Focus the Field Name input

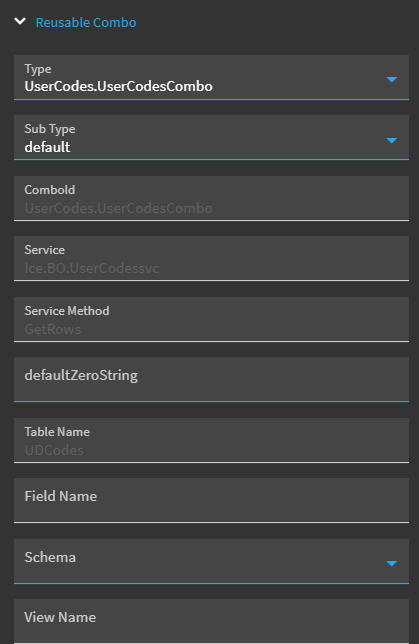tap(211, 500)
